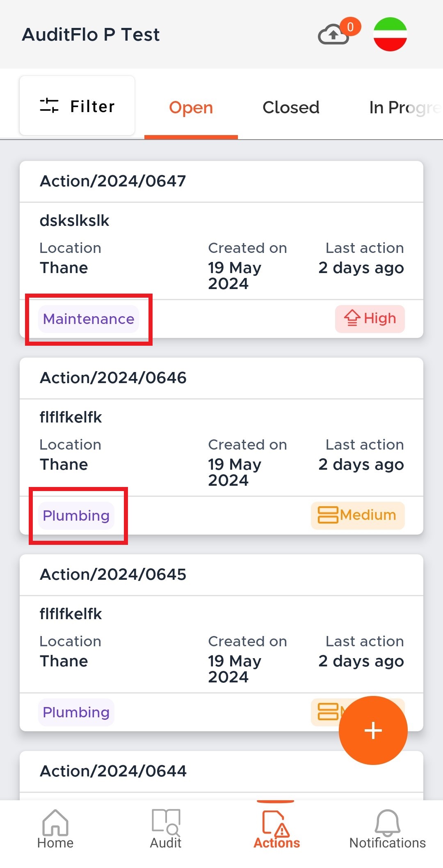Click the High priority badge
443x868 pixels.
coord(370,319)
